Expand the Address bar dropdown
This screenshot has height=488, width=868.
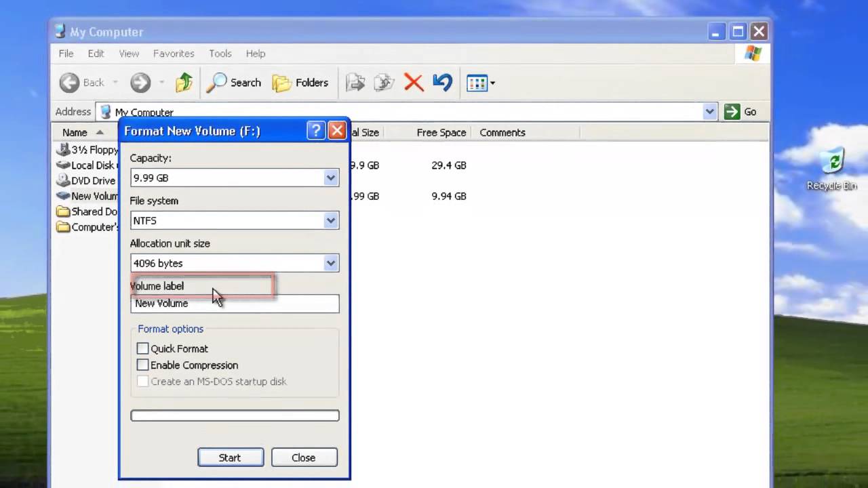(x=709, y=112)
